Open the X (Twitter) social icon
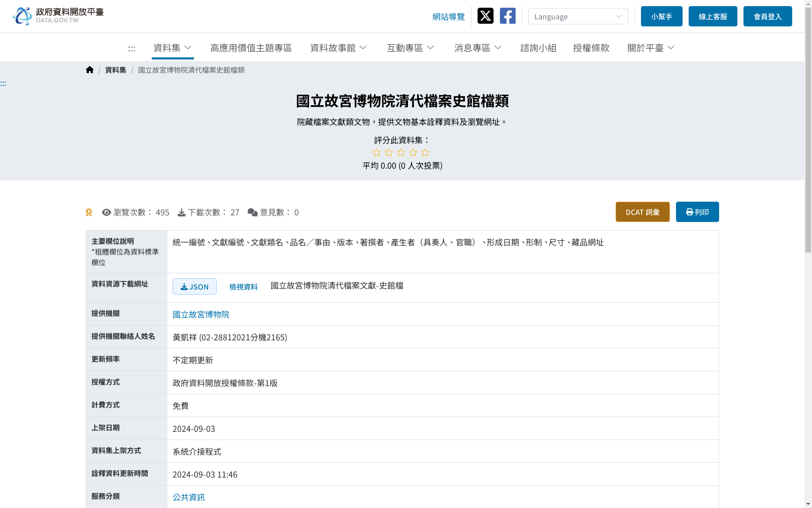The height and width of the screenshot is (508, 812). (x=485, y=16)
